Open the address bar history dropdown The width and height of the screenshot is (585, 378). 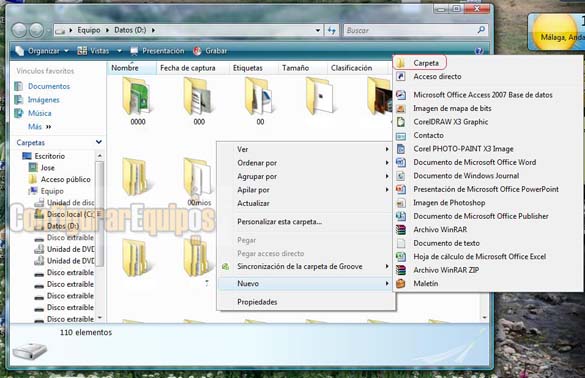pos(317,30)
